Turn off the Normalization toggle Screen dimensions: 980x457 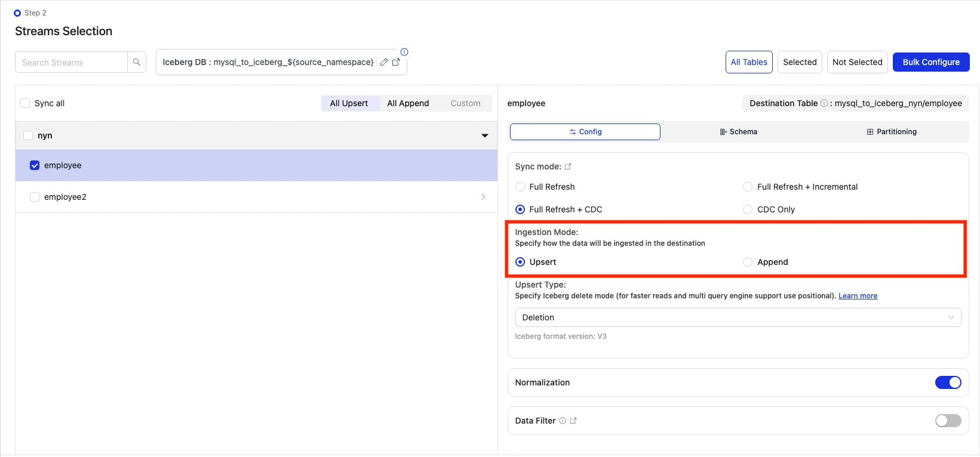948,382
